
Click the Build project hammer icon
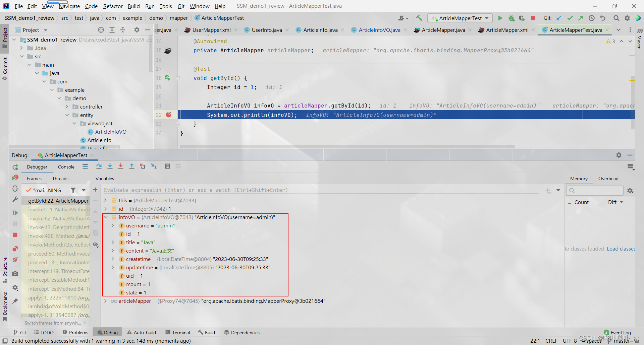pos(419,18)
